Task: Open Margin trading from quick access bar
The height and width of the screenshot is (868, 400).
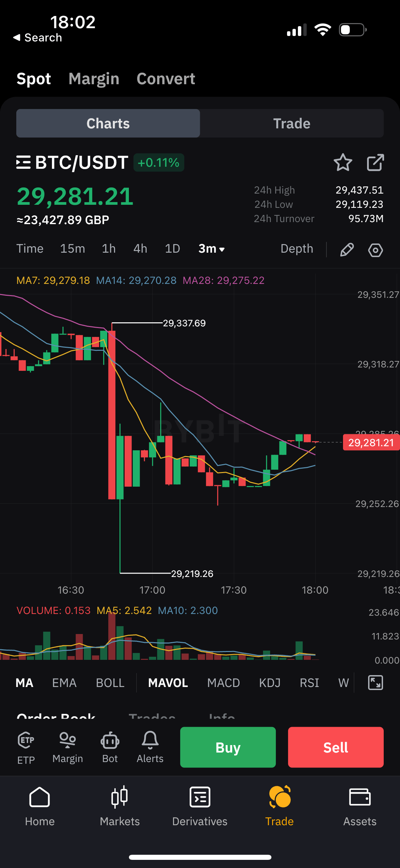Action: tap(68, 746)
